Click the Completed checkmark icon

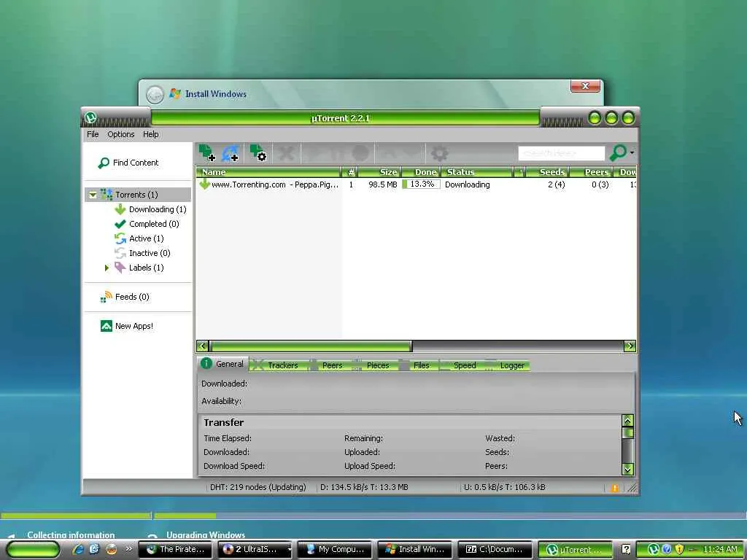pos(120,224)
